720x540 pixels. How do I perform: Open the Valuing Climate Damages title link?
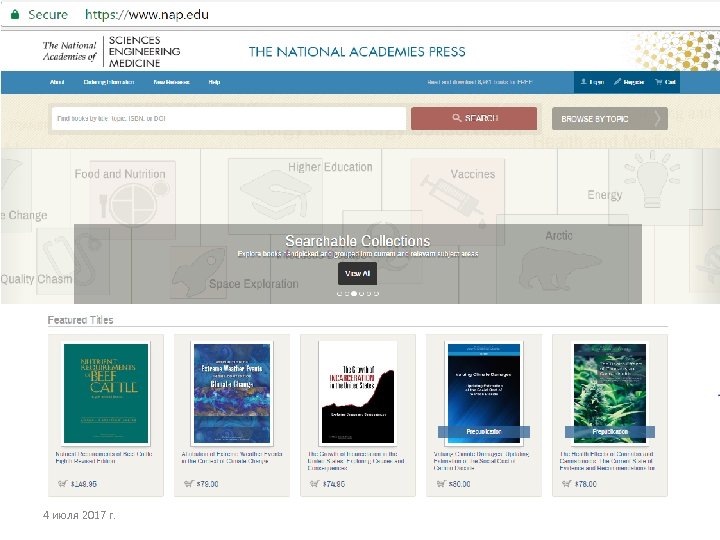[481, 461]
